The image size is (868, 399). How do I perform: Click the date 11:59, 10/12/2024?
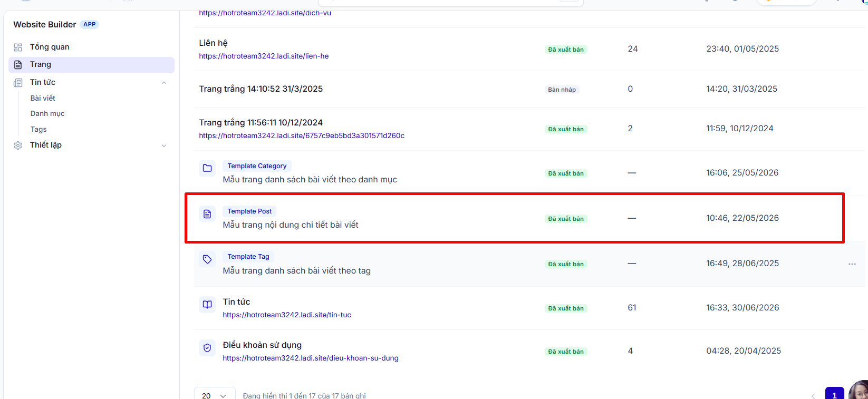pyautogui.click(x=740, y=128)
